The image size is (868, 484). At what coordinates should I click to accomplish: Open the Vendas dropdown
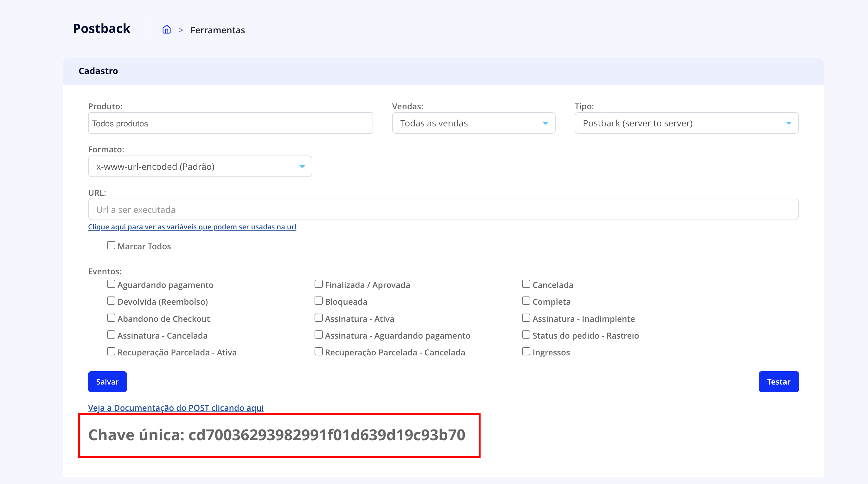[473, 123]
